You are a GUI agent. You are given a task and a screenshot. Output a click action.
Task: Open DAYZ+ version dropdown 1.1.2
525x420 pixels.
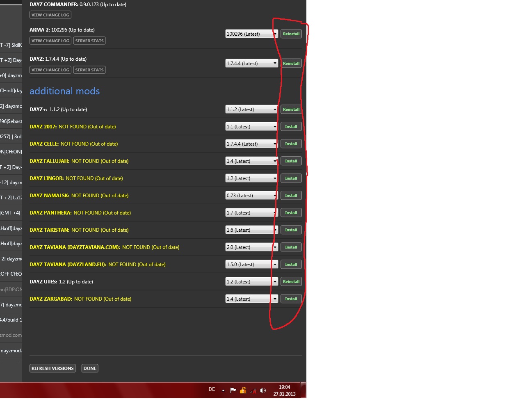click(x=252, y=110)
